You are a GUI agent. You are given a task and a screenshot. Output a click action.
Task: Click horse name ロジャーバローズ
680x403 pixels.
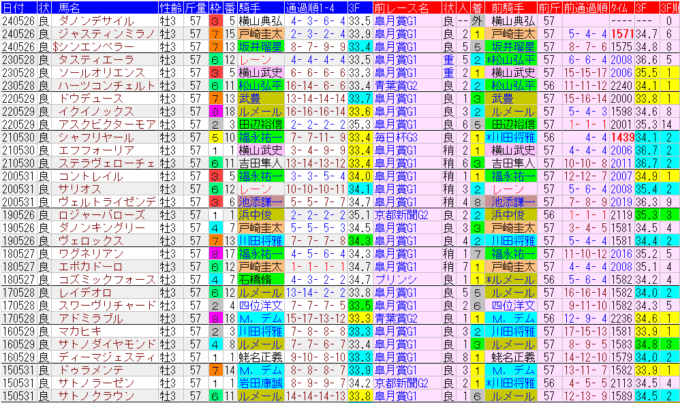[x=101, y=215]
